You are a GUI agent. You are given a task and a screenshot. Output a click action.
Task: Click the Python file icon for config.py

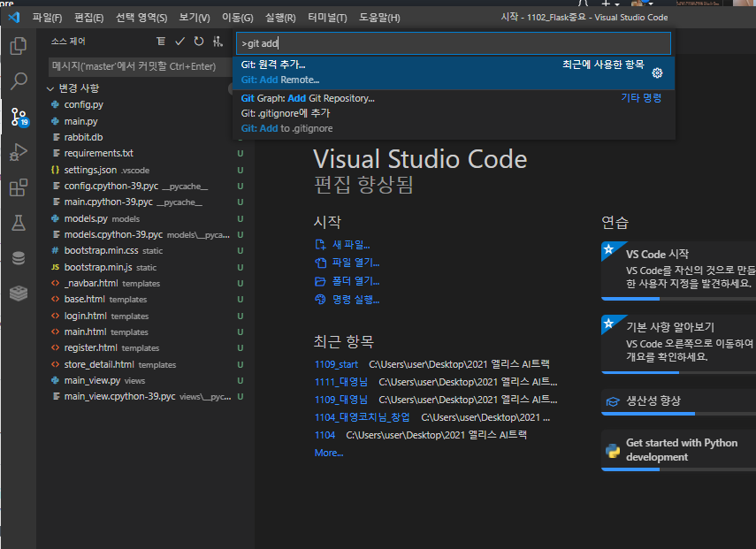(x=56, y=104)
